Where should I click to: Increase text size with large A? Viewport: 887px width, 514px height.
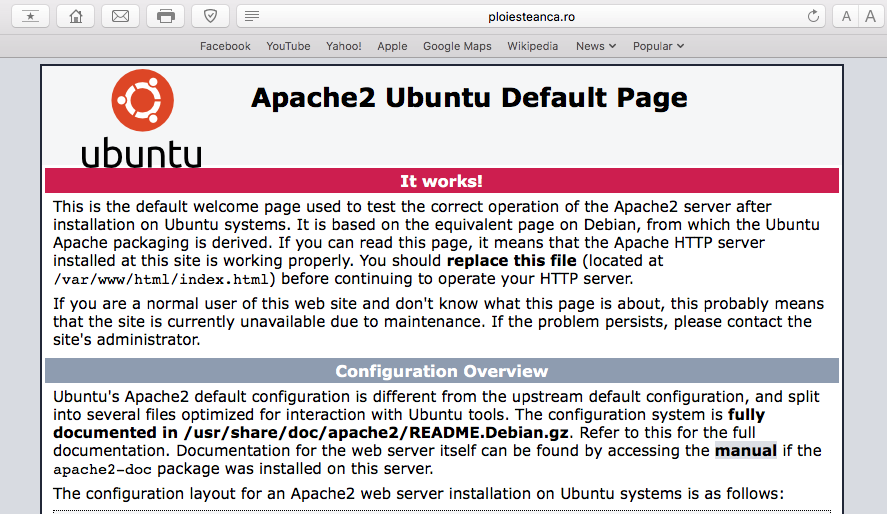pyautogui.click(x=871, y=16)
